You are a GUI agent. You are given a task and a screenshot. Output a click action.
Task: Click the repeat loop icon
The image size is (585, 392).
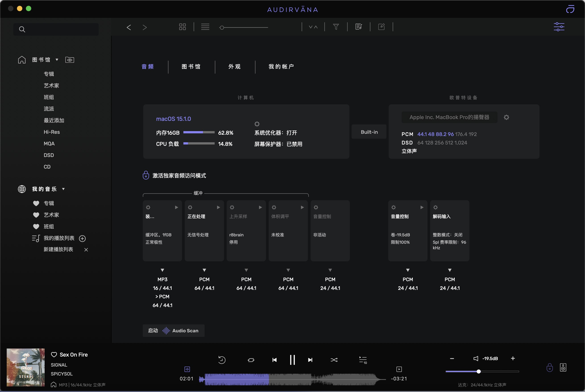pos(251,360)
